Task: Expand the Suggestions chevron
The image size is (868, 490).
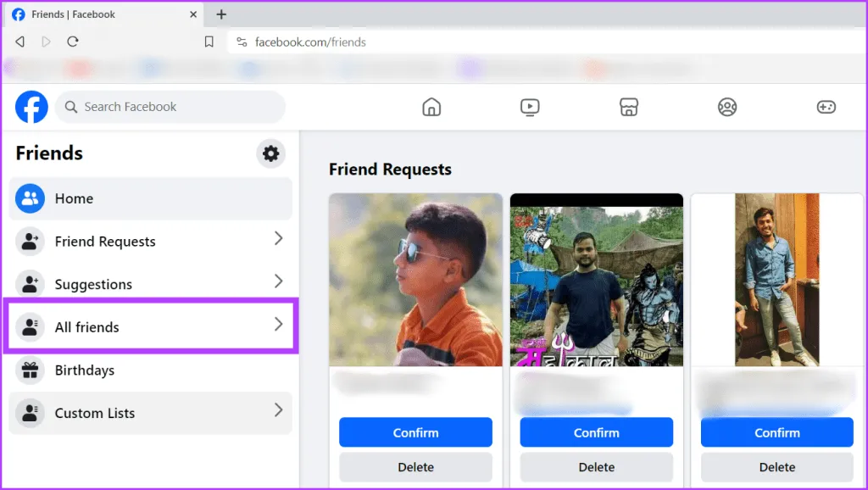Action: coord(278,282)
